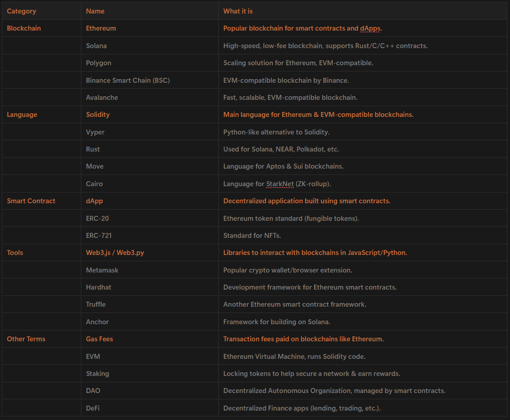
Task: Select the "Name" column header cell
Action: [x=95, y=11]
